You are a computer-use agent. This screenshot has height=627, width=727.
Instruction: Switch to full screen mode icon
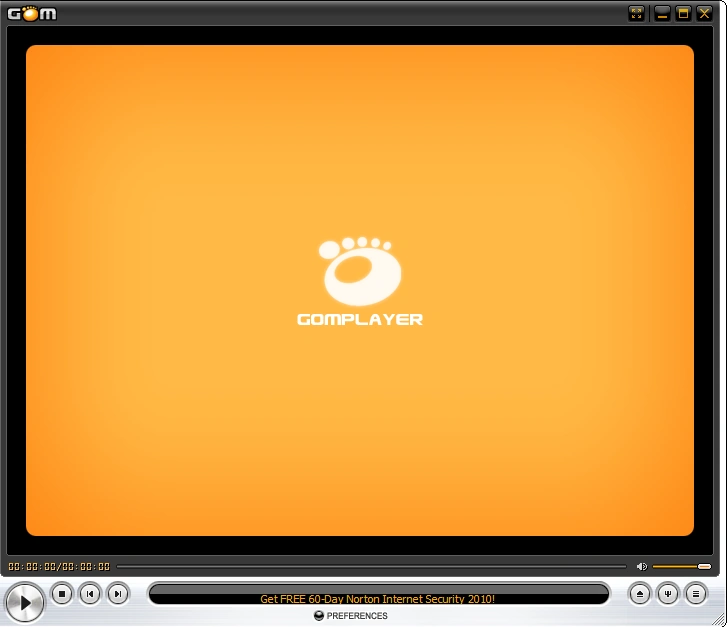pos(637,14)
